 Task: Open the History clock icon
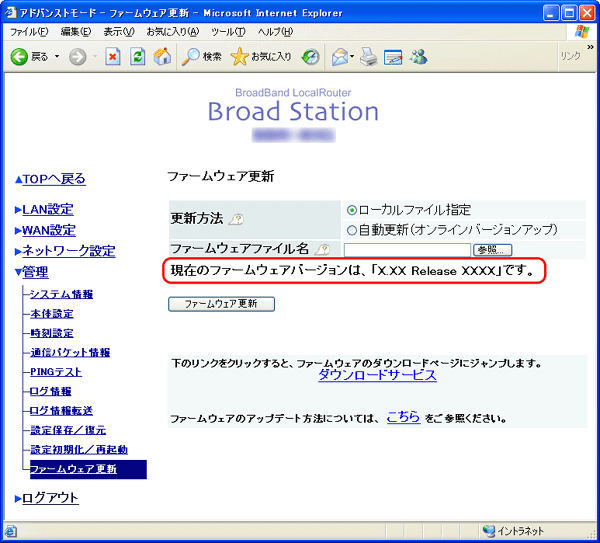310,57
